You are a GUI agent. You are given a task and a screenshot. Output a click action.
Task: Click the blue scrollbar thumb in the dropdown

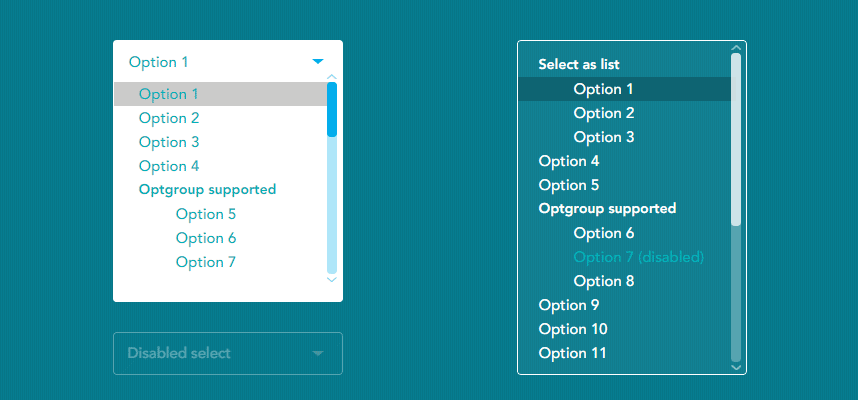click(x=332, y=109)
